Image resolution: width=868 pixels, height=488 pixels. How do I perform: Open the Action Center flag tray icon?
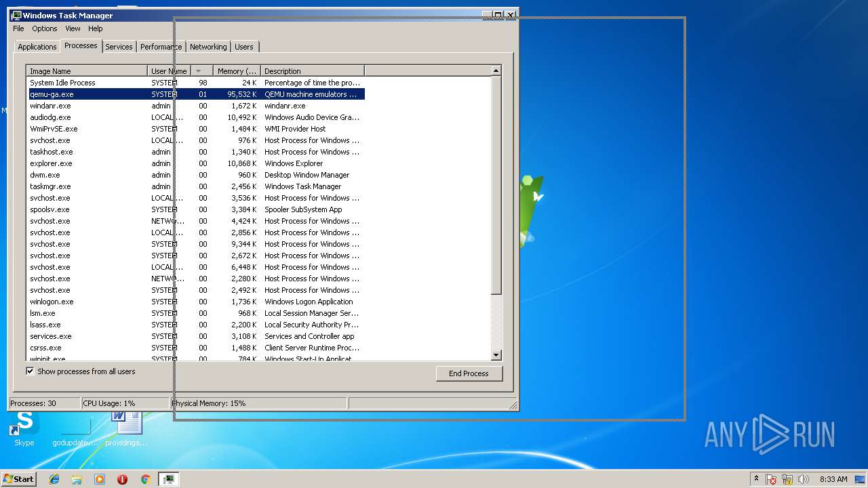[x=771, y=479]
